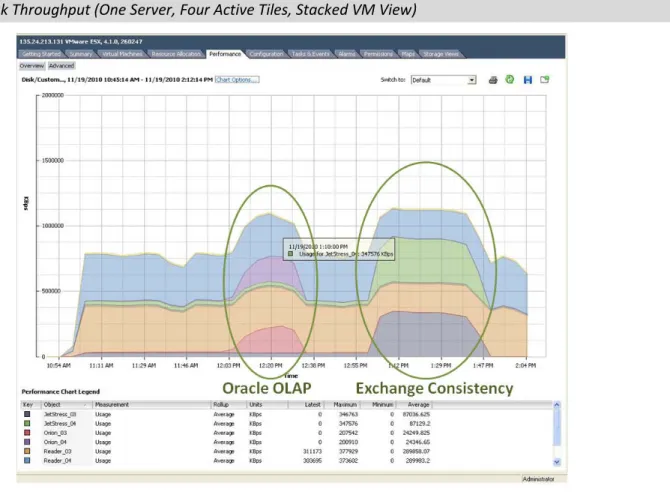Sort legend by Object column header
The height and width of the screenshot is (492, 670).
click(67, 405)
